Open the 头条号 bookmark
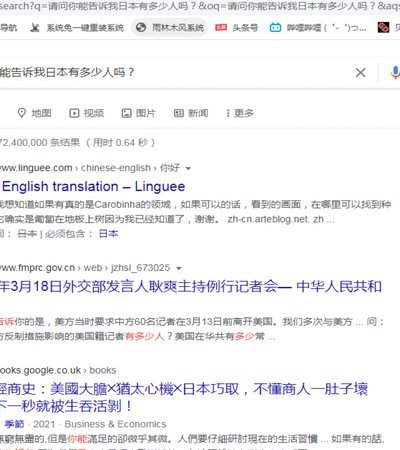The width and height of the screenshot is (400, 450). click(x=236, y=28)
